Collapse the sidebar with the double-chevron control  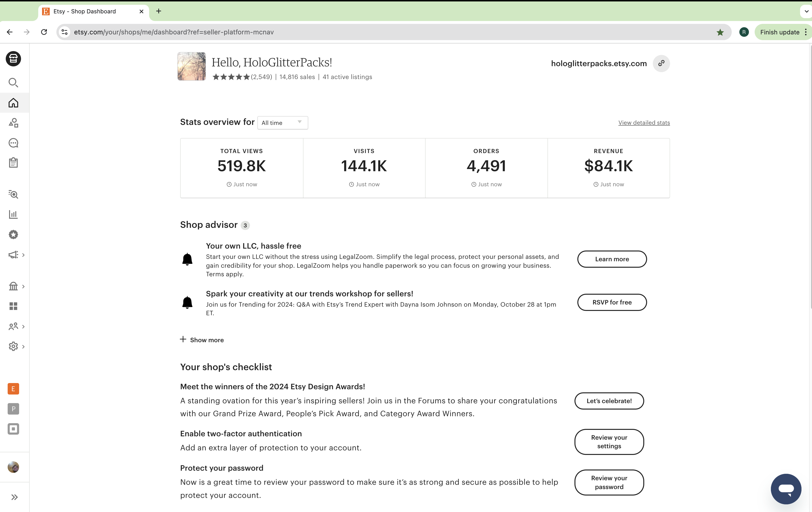14,497
